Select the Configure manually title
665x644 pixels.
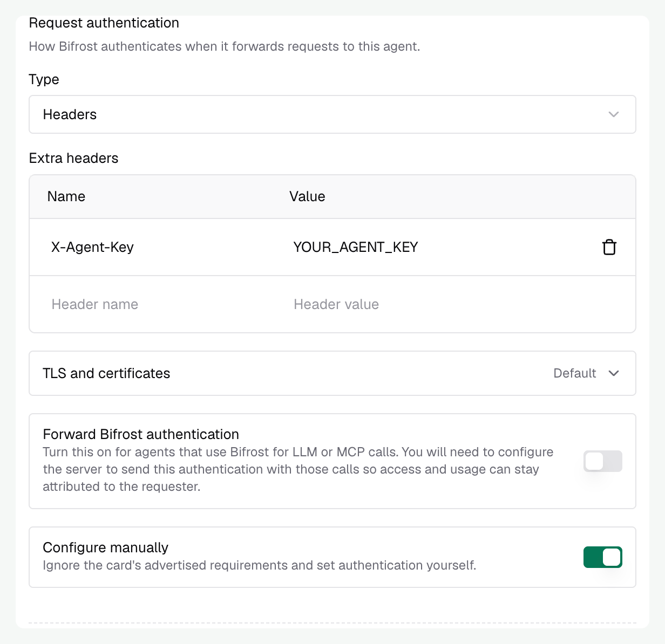106,547
